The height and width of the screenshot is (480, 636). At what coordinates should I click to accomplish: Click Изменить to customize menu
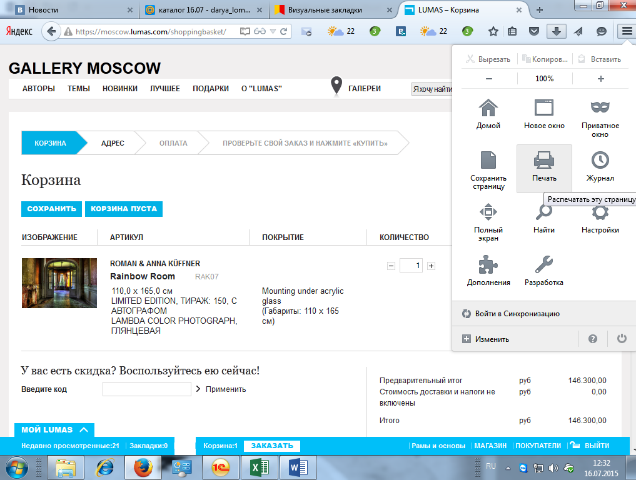click(492, 339)
